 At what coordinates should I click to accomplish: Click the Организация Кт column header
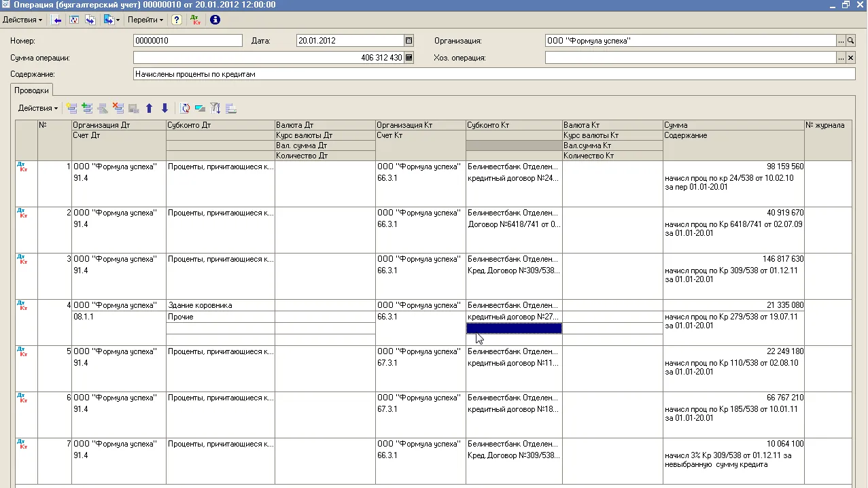421,125
